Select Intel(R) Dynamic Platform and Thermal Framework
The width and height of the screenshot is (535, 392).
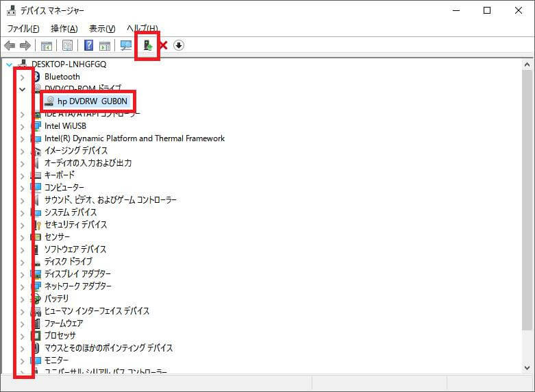[134, 138]
